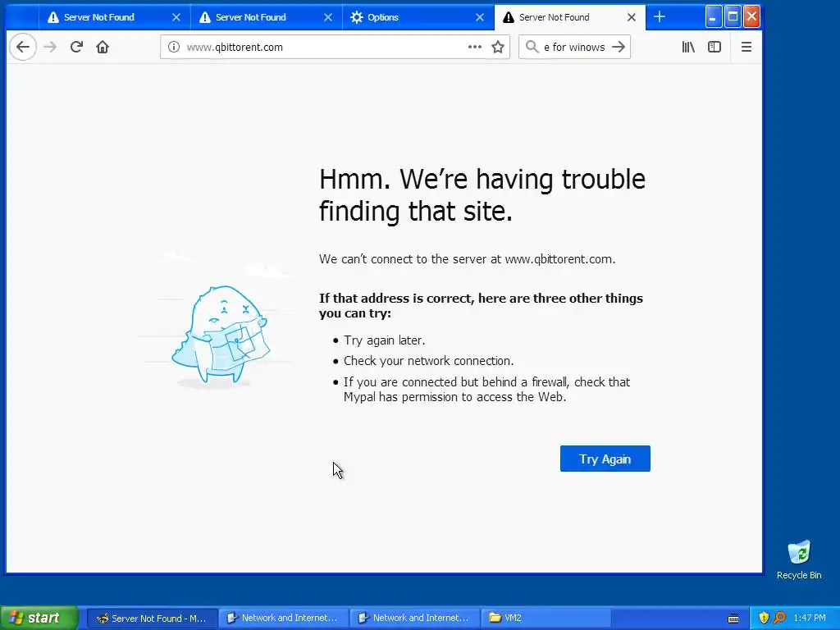Click the 'Try again later.' bullet text

384,340
